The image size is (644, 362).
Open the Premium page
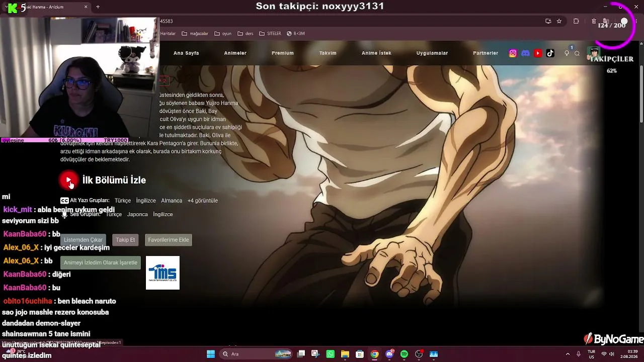[283, 53]
